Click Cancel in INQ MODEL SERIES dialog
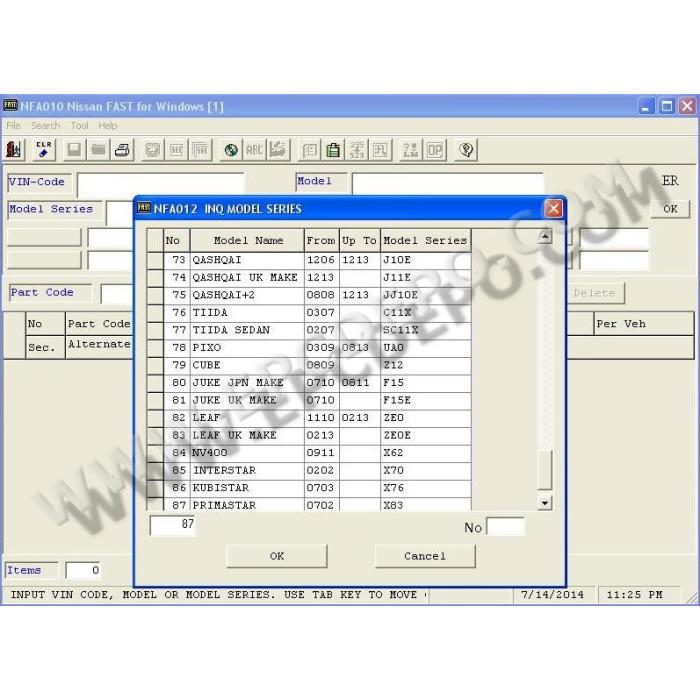Image resolution: width=700 pixels, height=700 pixels. click(x=425, y=556)
